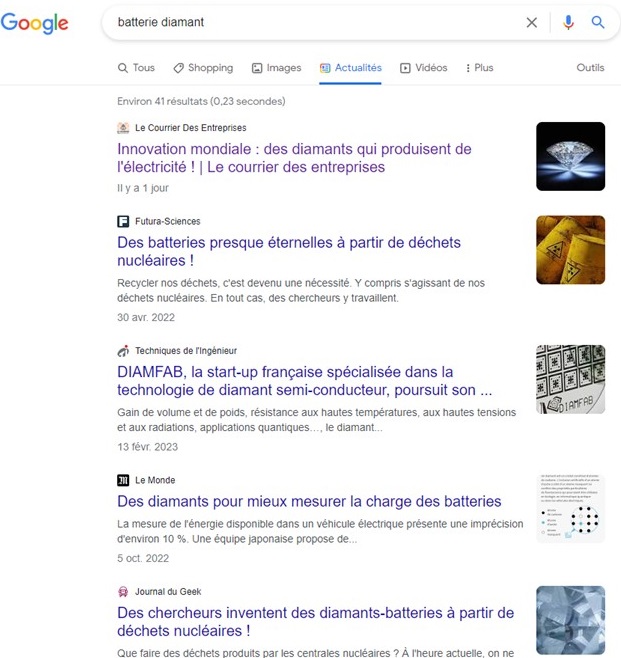The image size is (621, 658).
Task: Click the Journal du Geek favicon
Action: click(x=123, y=592)
